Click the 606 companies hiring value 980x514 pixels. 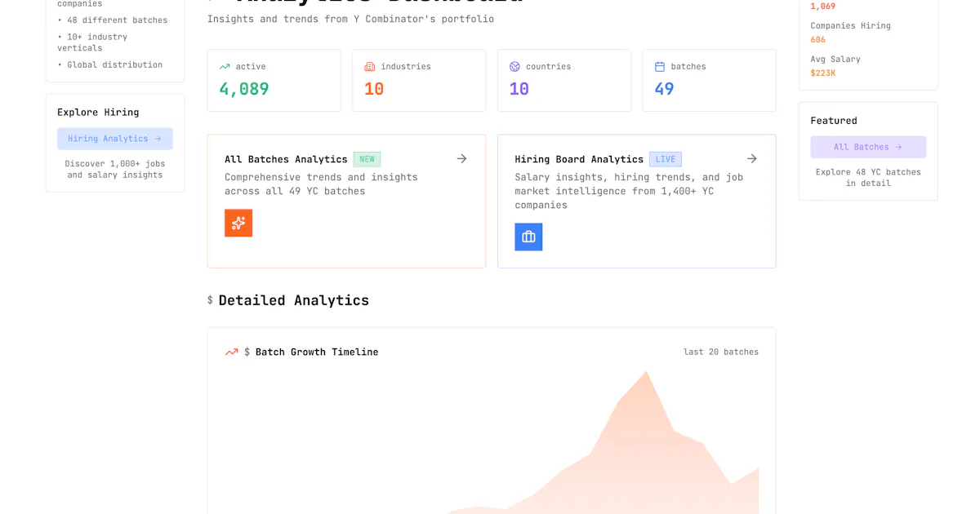point(818,40)
